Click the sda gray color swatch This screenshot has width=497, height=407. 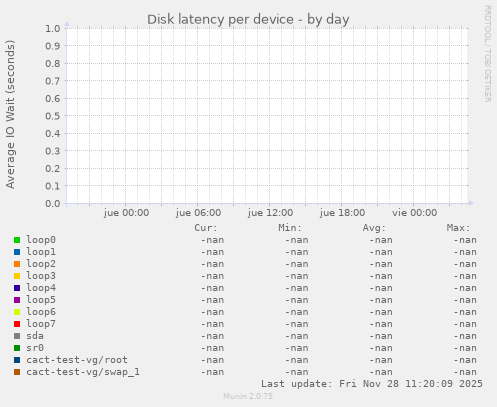point(17,336)
